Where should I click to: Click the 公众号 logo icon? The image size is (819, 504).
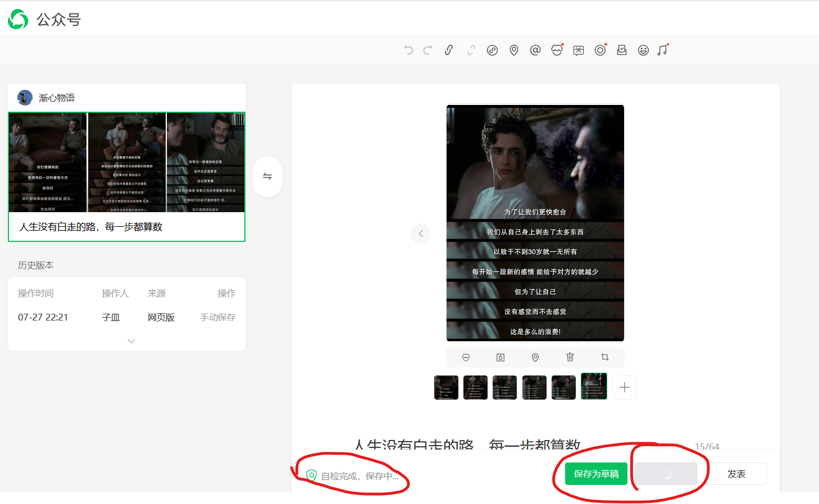[18, 20]
